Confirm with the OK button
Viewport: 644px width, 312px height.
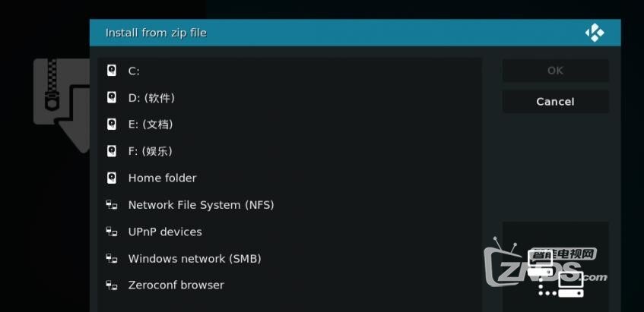[555, 71]
